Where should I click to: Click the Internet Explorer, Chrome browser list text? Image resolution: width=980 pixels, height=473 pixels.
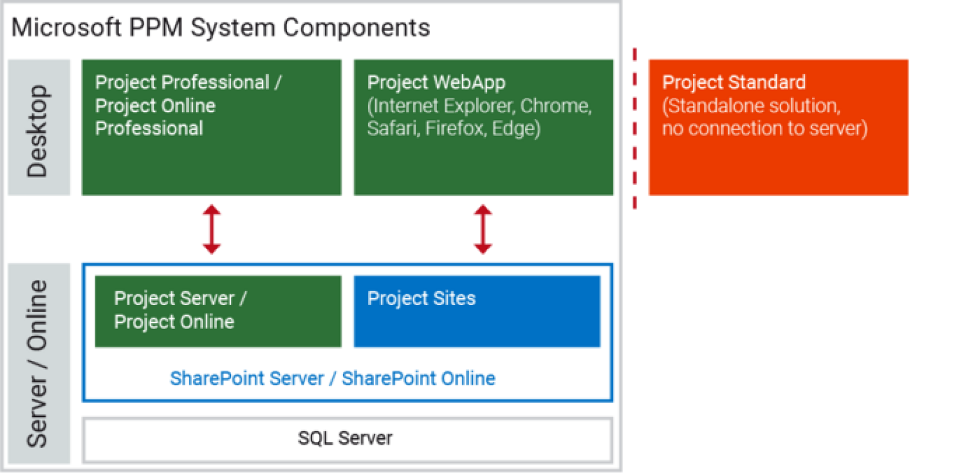(x=480, y=106)
